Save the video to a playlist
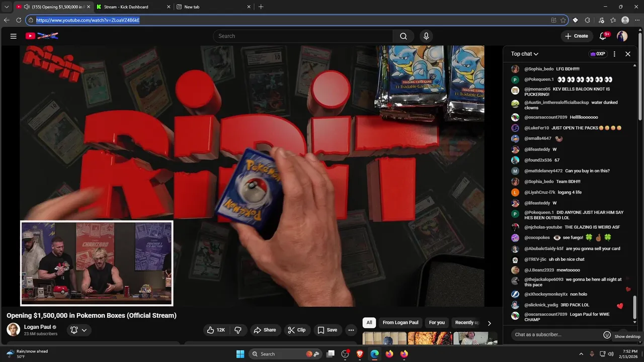The width and height of the screenshot is (644, 362). (x=327, y=330)
